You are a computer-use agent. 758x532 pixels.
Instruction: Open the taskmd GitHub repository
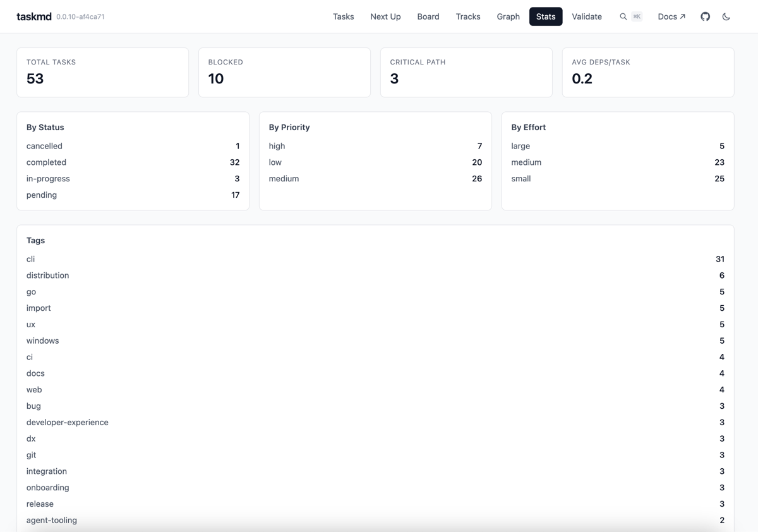(x=705, y=16)
